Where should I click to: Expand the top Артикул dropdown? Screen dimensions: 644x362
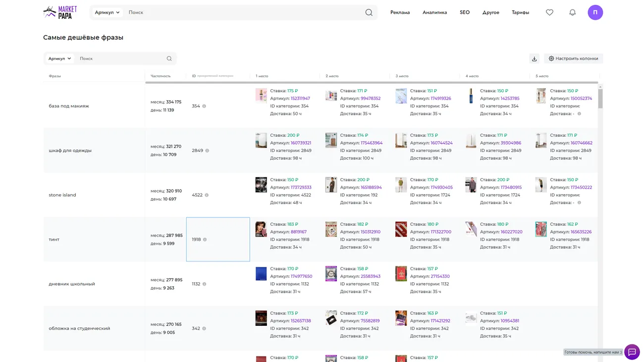[107, 12]
